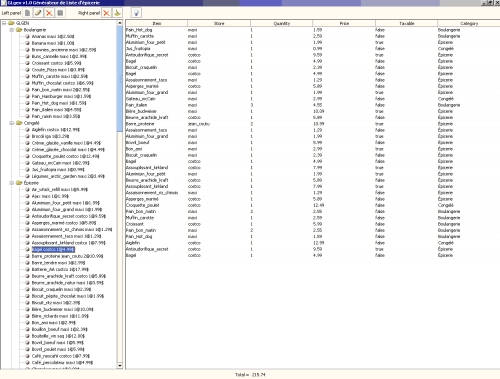
Task: Select Muffin_chocolat costco in the tree
Action: tap(63, 83)
